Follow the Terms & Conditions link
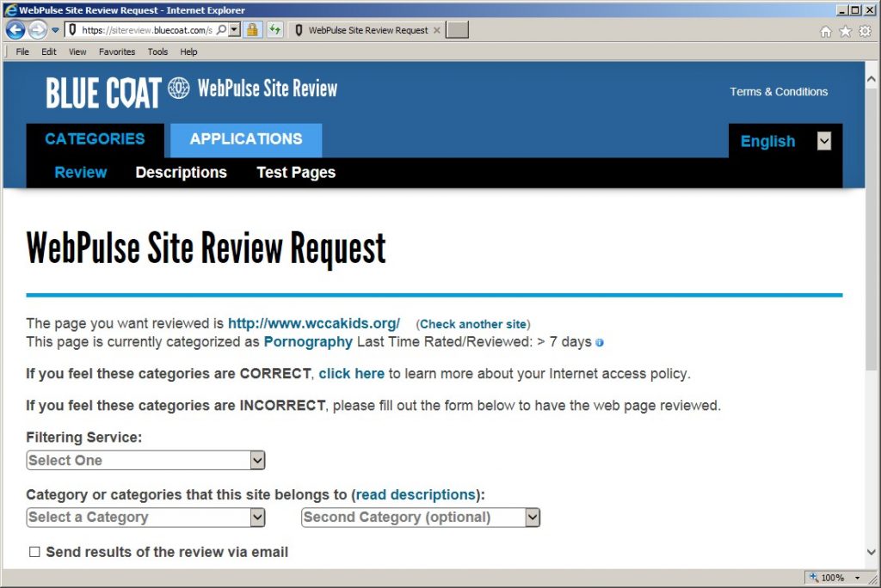 (779, 92)
